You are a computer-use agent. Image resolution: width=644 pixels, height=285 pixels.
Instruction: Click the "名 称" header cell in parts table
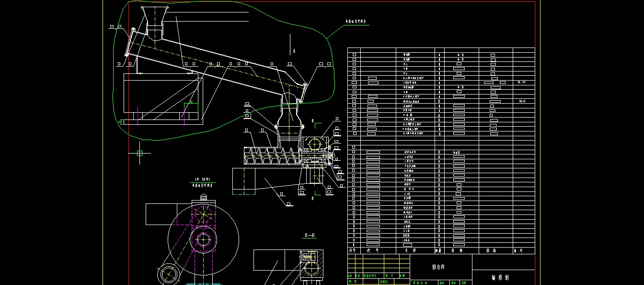point(415,250)
